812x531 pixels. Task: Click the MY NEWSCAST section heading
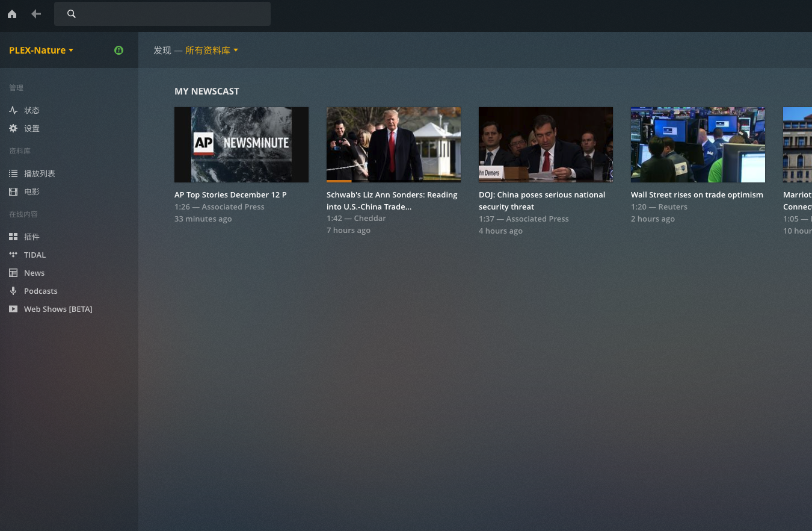point(207,91)
